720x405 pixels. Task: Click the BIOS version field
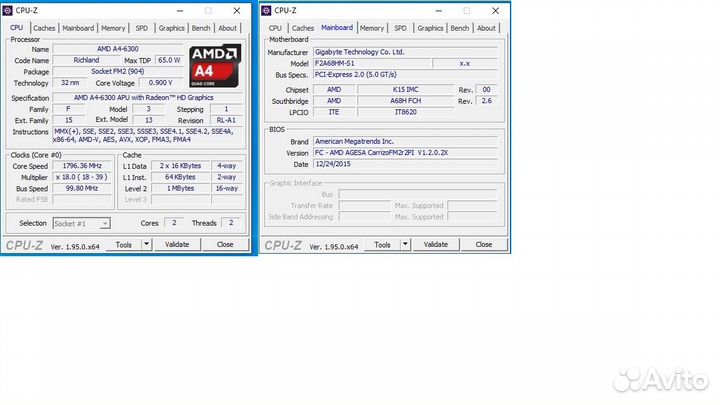click(405, 152)
